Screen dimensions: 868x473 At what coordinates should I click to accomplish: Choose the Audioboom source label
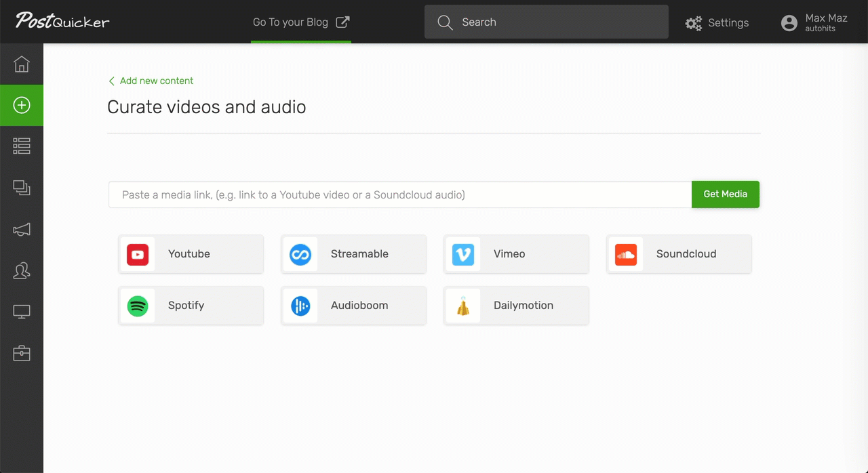[x=359, y=306]
